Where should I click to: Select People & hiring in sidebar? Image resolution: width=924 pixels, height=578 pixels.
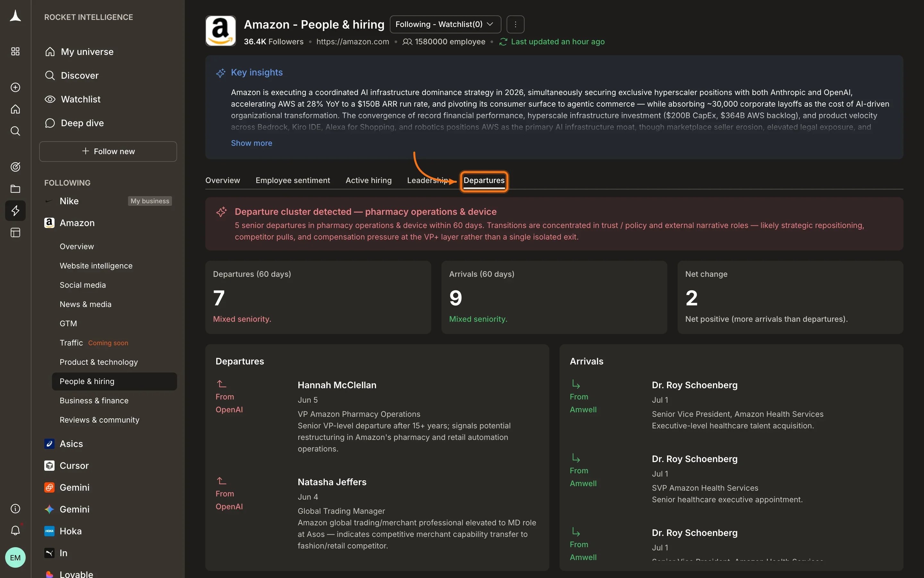pyautogui.click(x=114, y=381)
